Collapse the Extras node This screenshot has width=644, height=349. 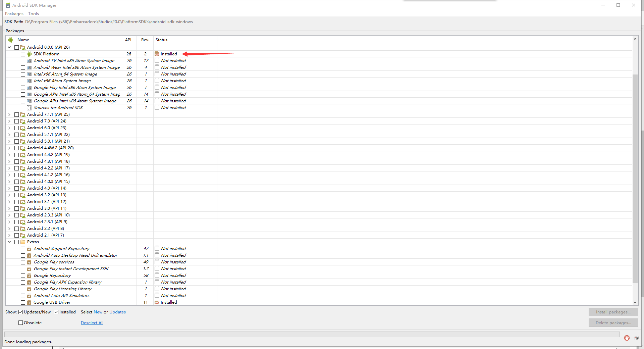click(9, 242)
